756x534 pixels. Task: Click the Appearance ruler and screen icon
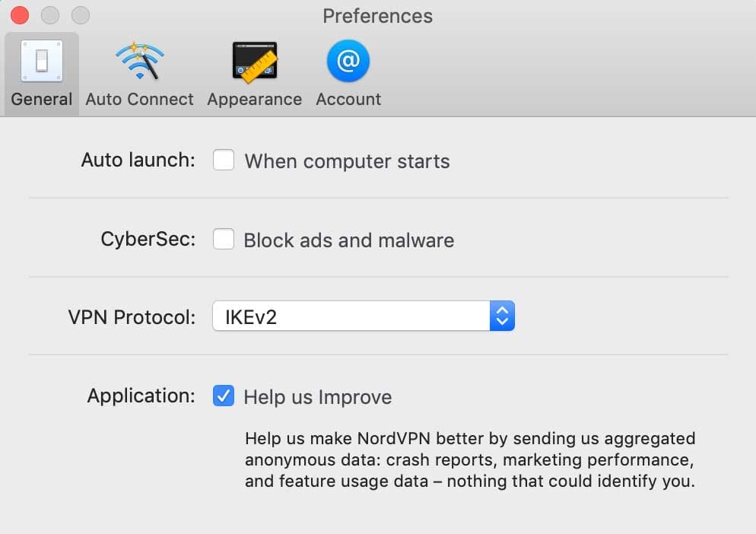tap(254, 62)
